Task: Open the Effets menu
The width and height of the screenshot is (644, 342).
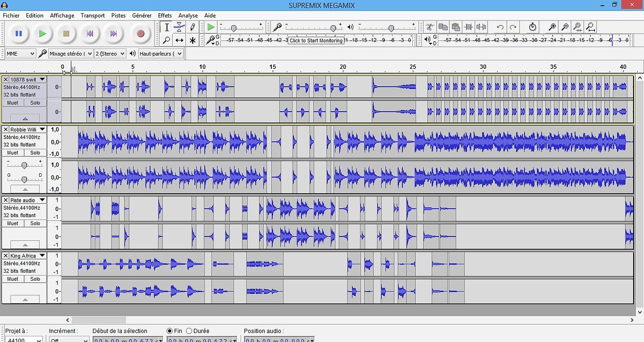Action: pyautogui.click(x=165, y=16)
